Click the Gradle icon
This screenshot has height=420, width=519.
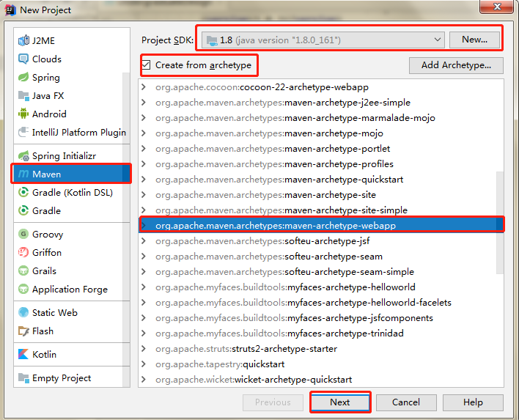(23, 210)
